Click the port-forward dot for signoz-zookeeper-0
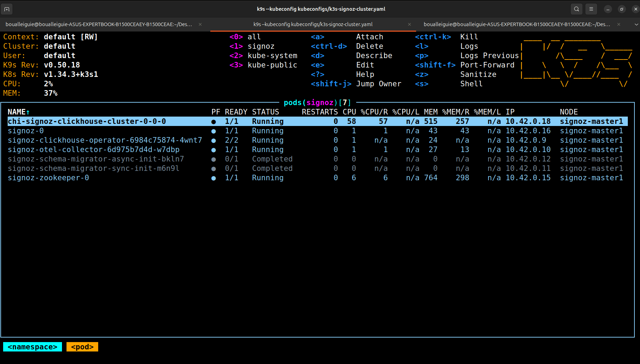Viewport: 640px width, 364px height. (x=213, y=178)
